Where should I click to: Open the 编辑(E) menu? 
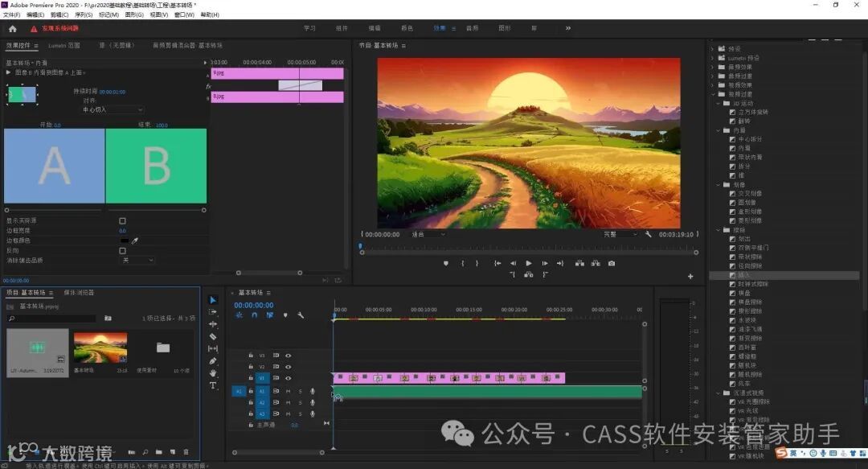35,15
